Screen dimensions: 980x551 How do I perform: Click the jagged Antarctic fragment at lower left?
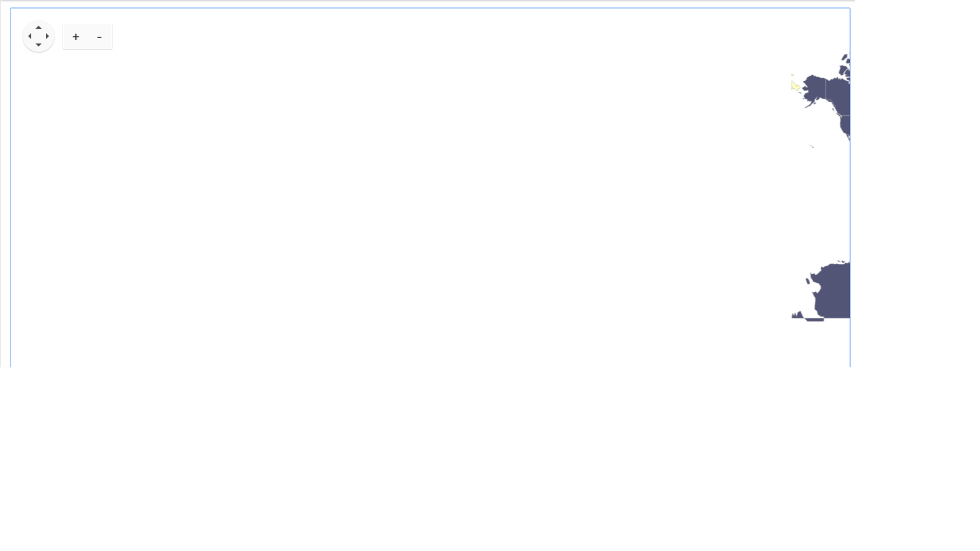(797, 315)
